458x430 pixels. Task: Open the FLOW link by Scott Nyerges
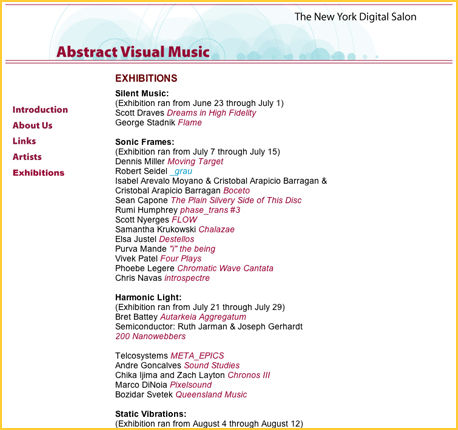click(x=184, y=220)
